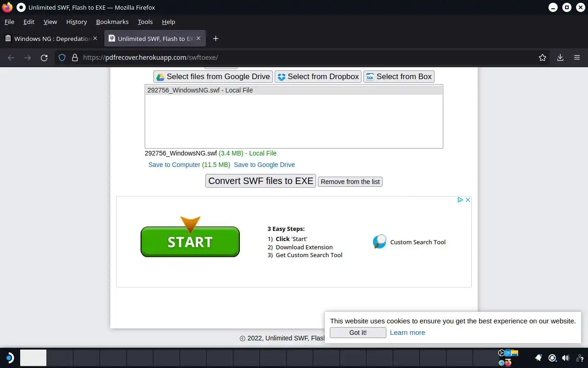Screen dimensions: 588x368
Task: Click the blue software store icon in taskbar
Action: pos(508,353)
